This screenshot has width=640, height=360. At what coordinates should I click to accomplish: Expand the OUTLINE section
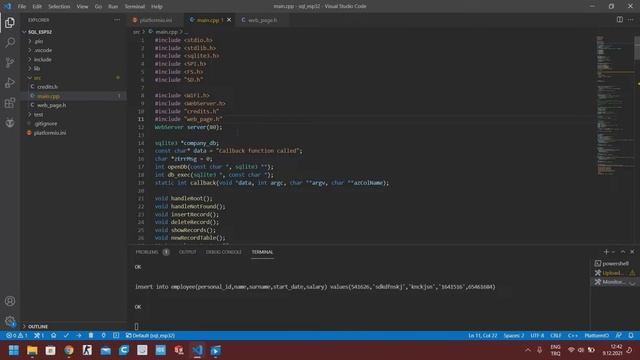(x=38, y=327)
